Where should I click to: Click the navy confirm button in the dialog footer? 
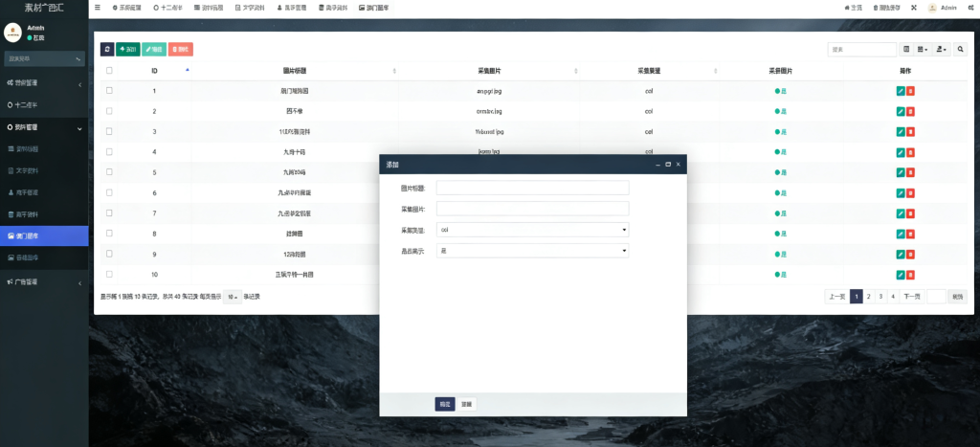coord(445,405)
